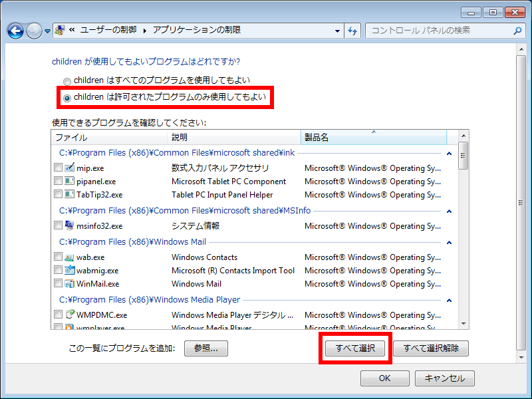The image size is (532, 399).
Task: Check the msinfo32.exe checkbox
Action: [58, 225]
